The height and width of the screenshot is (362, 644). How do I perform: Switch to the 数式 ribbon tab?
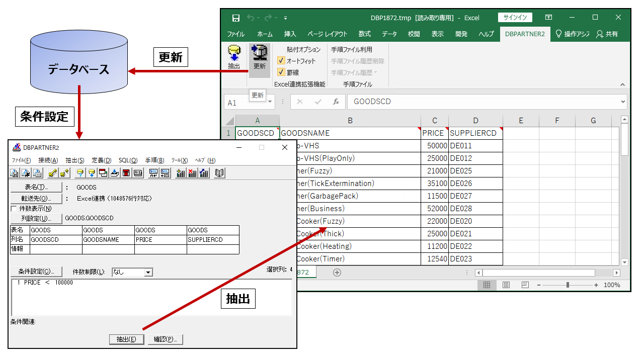click(365, 34)
